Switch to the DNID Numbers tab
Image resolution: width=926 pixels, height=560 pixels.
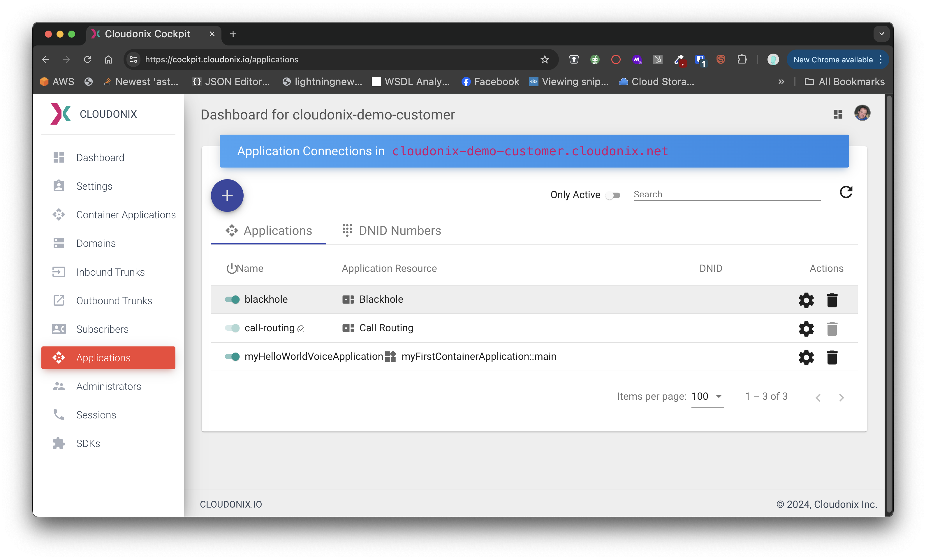pos(392,230)
